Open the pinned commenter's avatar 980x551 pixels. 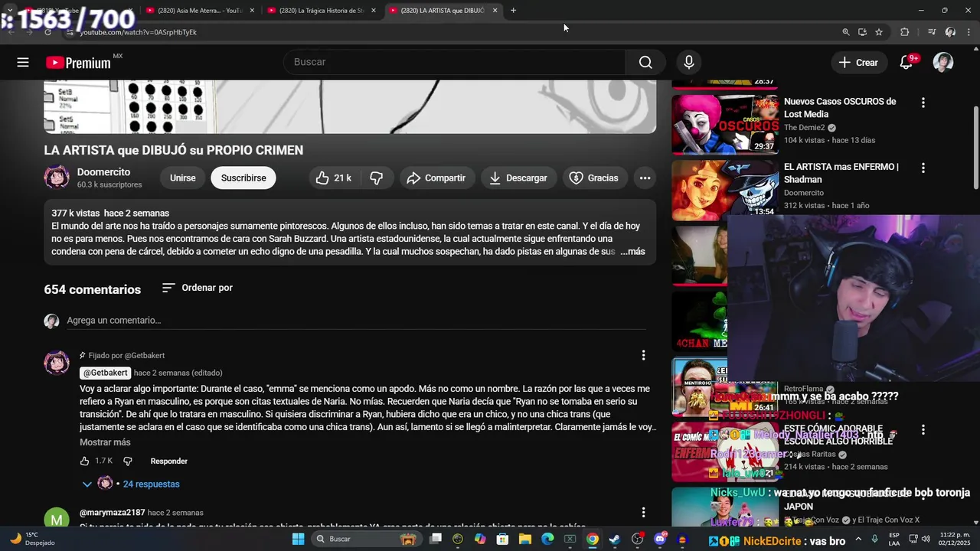tap(57, 363)
